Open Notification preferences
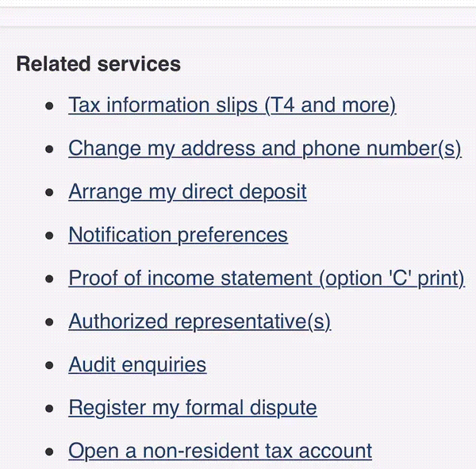This screenshot has height=469, width=476. 178,235
